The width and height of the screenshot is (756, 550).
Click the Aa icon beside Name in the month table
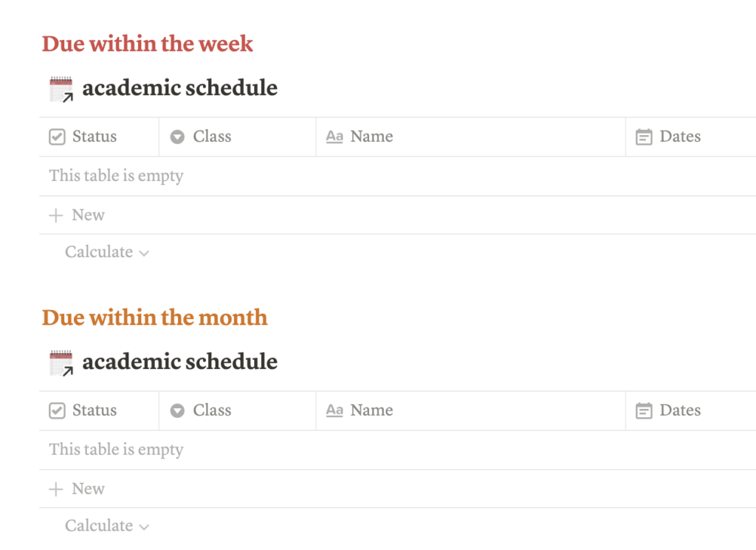coord(334,410)
